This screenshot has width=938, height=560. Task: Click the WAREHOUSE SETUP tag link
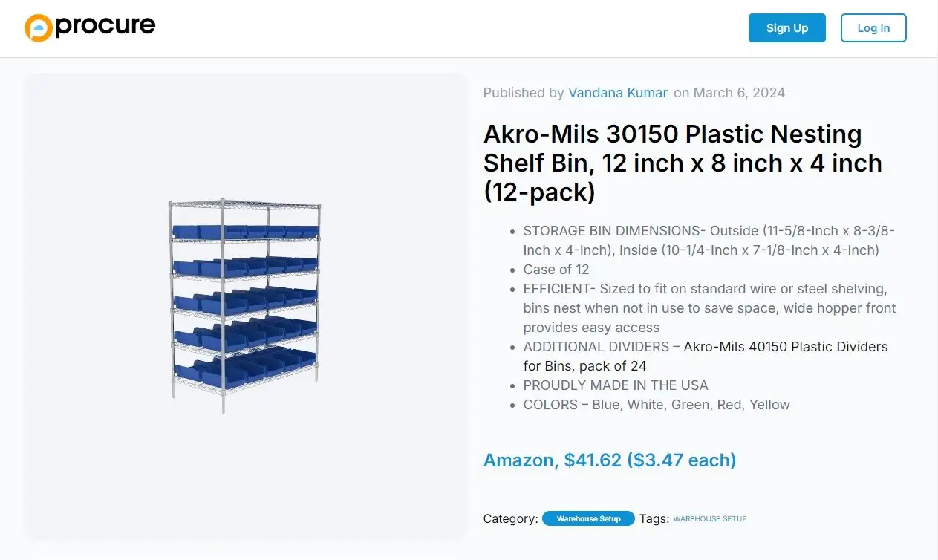(x=709, y=518)
